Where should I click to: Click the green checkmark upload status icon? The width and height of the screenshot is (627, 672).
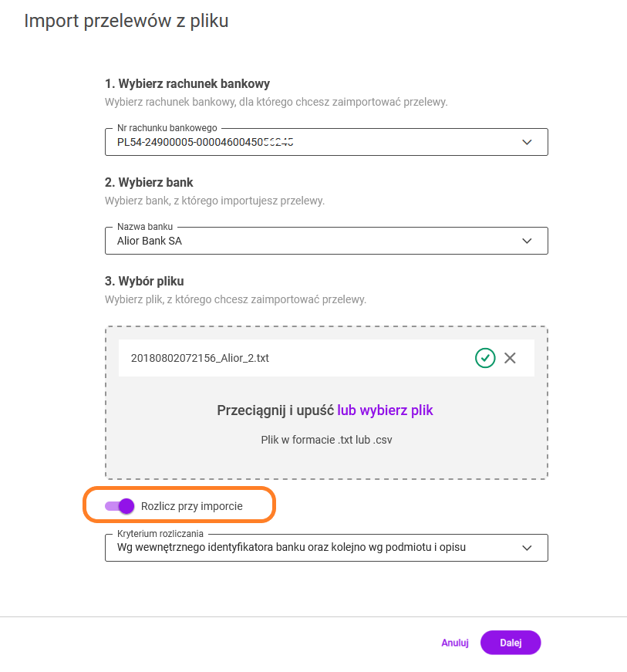(484, 358)
